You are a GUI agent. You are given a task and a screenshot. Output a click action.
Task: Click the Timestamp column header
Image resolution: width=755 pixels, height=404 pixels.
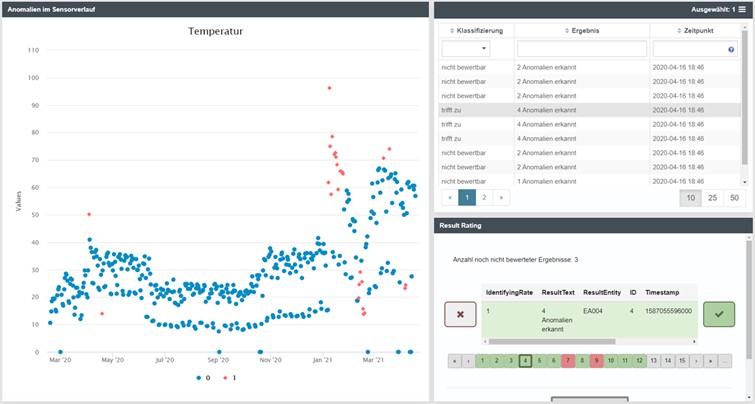click(662, 292)
